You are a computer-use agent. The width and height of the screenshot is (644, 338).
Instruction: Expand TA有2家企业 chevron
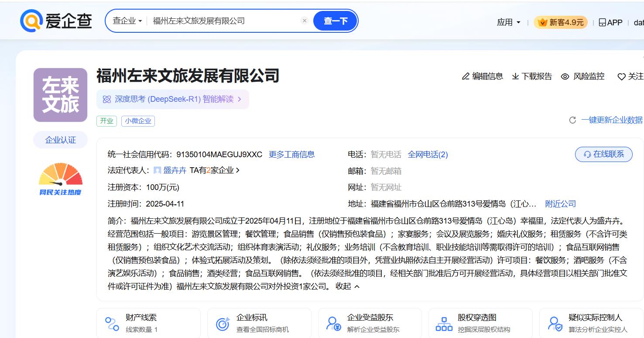238,170
